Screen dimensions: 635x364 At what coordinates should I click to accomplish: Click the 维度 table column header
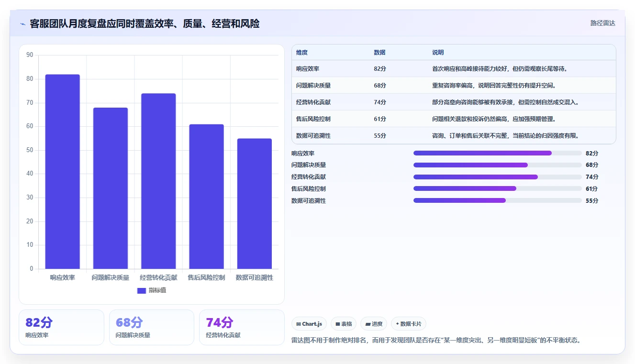[x=302, y=53]
